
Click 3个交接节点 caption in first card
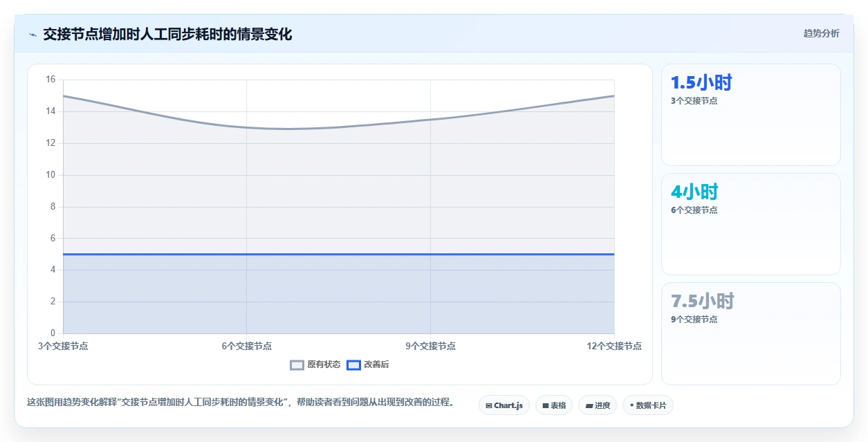(694, 101)
